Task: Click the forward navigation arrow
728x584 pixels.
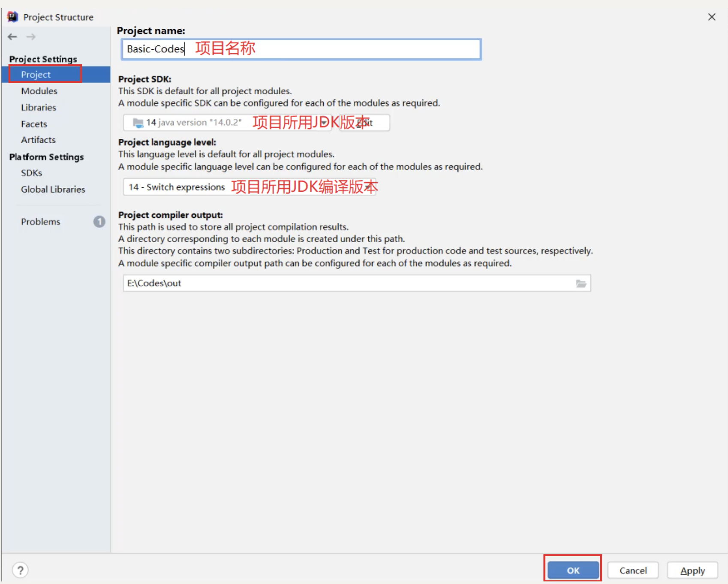Action: click(31, 37)
